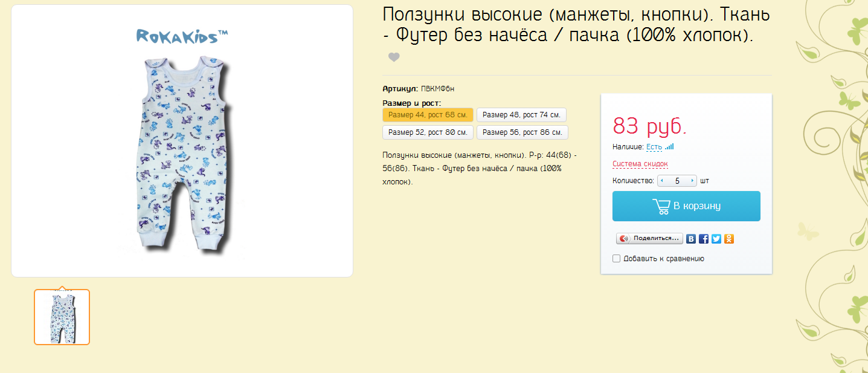Decrease quantity with left arrow
This screenshot has width=868, height=373.
(662, 181)
